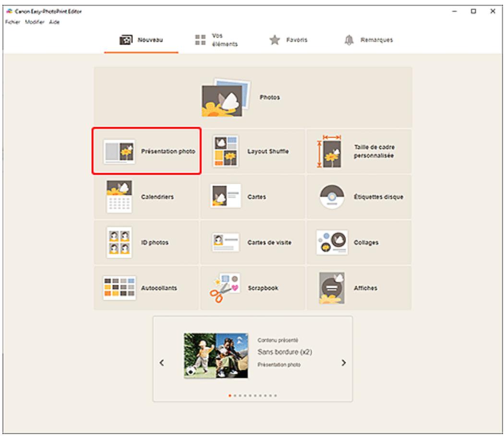
Task: Click the Favoris star icon
Action: pos(275,40)
